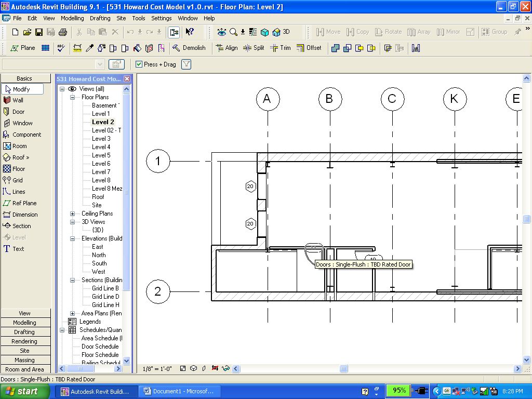This screenshot has height=399, width=532.
Task: Click the Thin Lines toolbar icon
Action: point(253,32)
